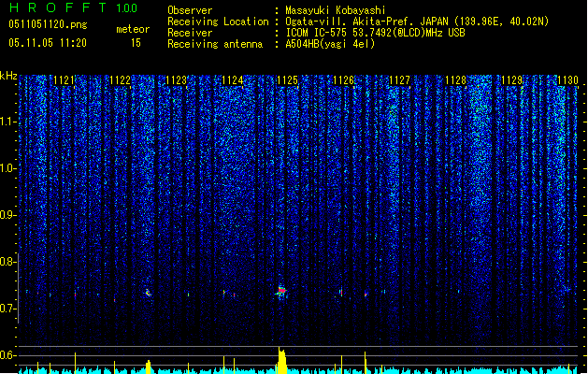Screen dimensions: 588x374
Task: Click the A504HB(yagi 4el) antenna value
Action: [330, 44]
